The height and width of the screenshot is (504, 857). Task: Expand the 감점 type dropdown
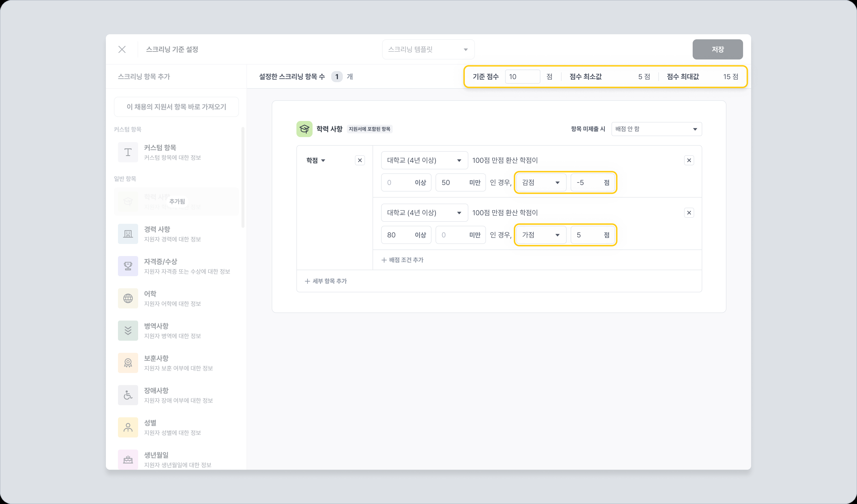pyautogui.click(x=541, y=183)
